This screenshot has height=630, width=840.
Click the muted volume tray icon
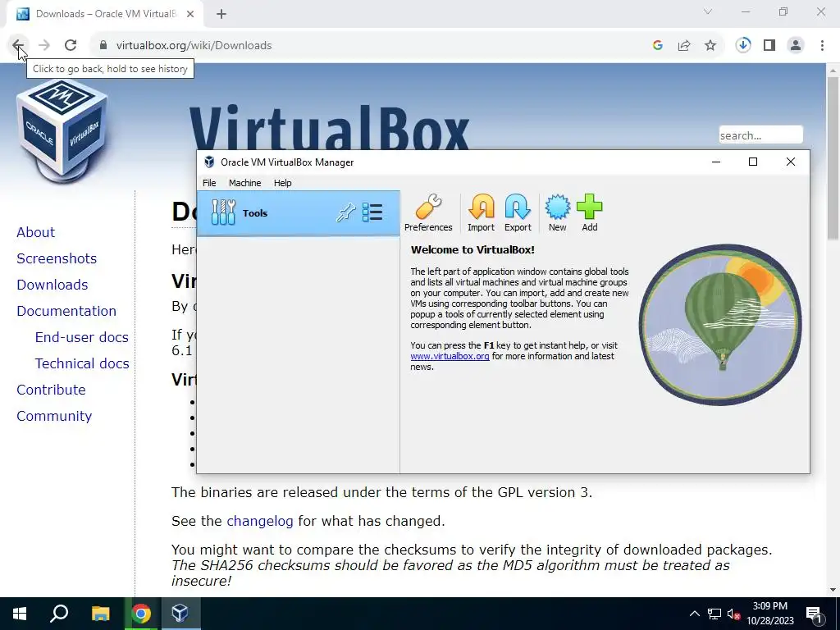(x=734, y=614)
